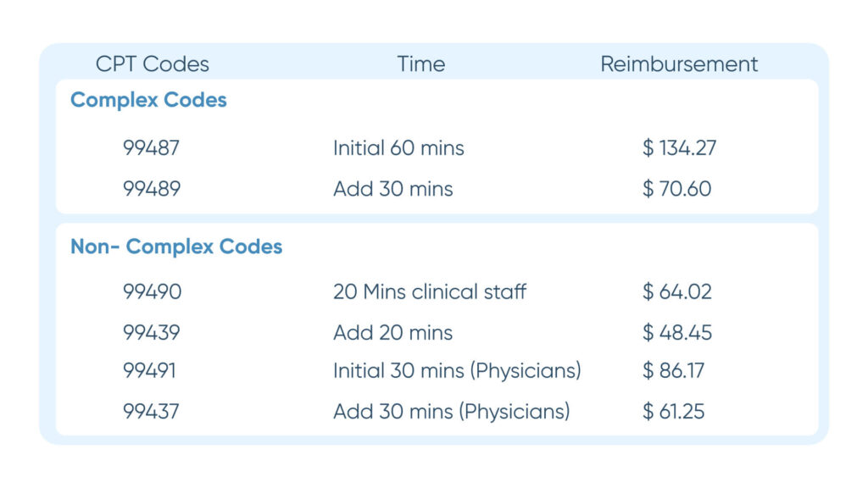Click CPT code 99490
Image resolution: width=868 pixels, height=488 pixels.
(x=153, y=292)
